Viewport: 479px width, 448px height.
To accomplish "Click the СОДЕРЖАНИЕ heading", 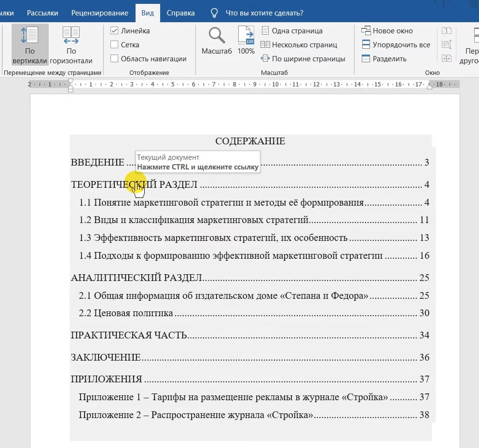I will [250, 141].
